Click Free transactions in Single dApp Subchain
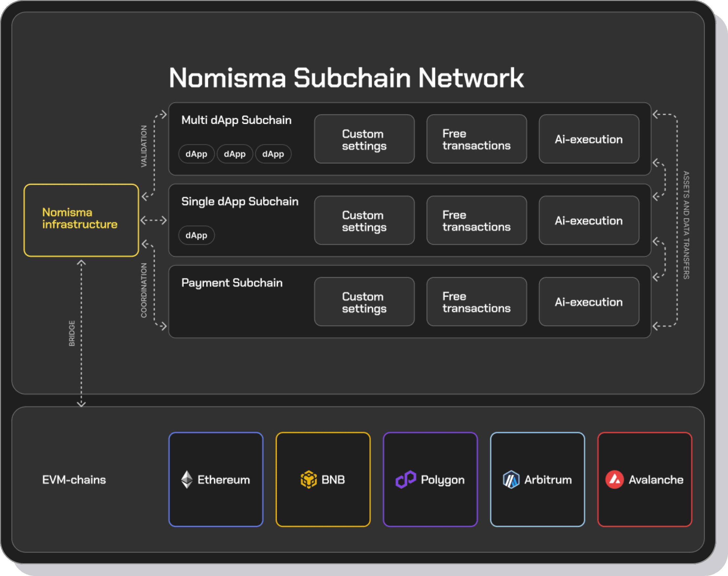Image resolution: width=728 pixels, height=576 pixels. [x=476, y=221]
